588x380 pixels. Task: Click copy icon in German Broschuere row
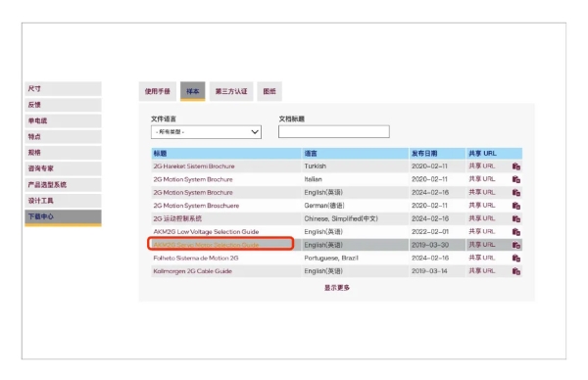pyautogui.click(x=516, y=206)
